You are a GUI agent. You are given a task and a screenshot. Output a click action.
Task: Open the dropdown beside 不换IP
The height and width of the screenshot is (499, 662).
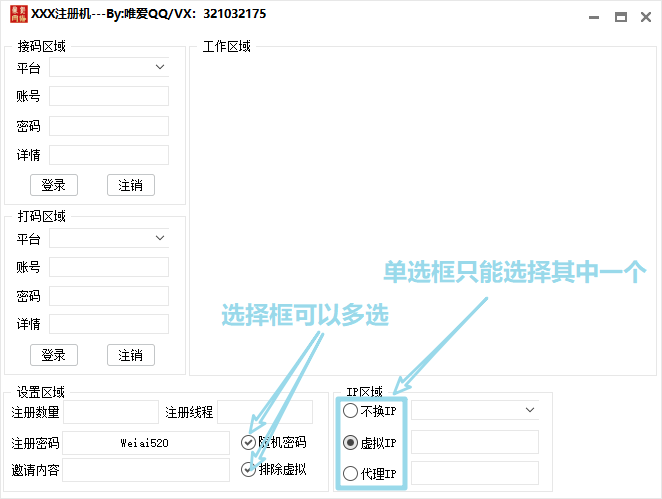coord(475,410)
